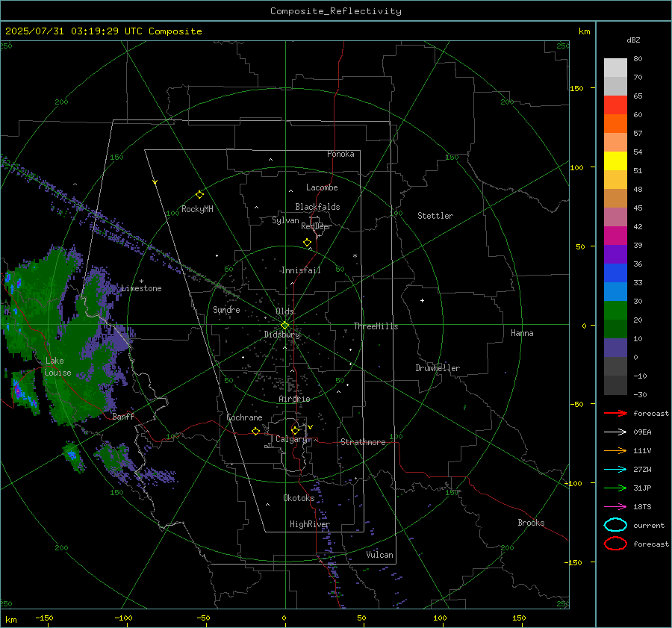Click the Limestone label

point(141,288)
